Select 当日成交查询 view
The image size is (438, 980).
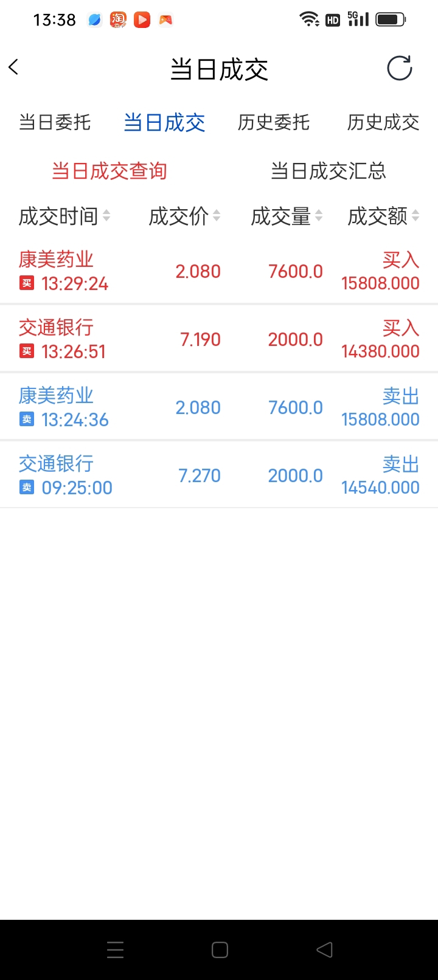[109, 171]
